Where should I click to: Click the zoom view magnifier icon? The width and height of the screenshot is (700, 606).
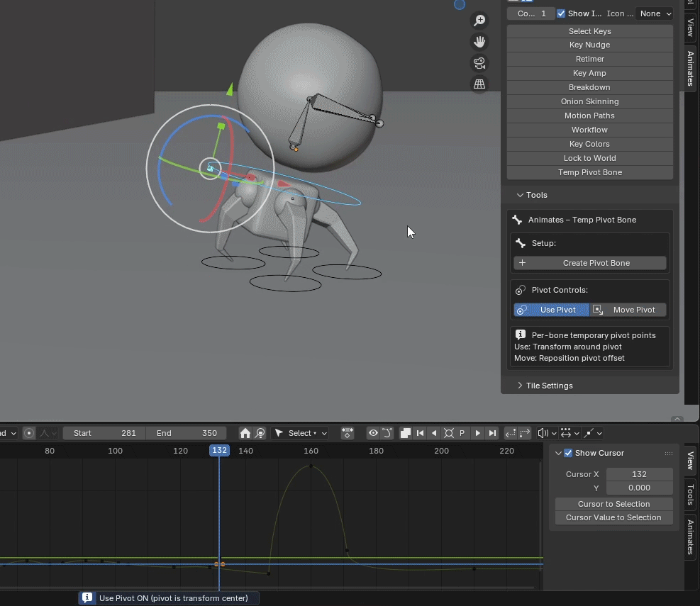click(479, 21)
